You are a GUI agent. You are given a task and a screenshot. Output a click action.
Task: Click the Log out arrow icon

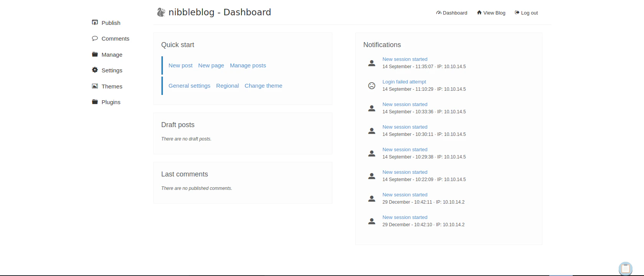pyautogui.click(x=517, y=13)
